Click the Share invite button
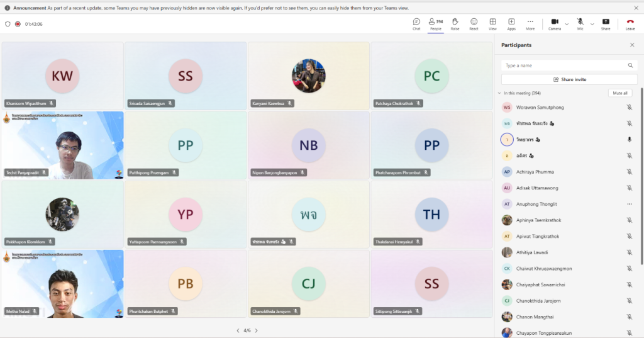The width and height of the screenshot is (644, 338). 569,79
